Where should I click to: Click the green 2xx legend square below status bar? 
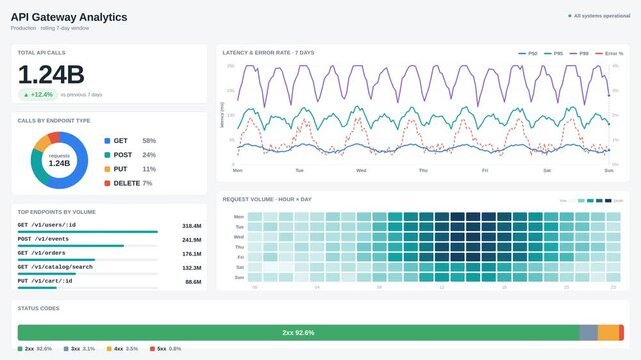(20, 349)
